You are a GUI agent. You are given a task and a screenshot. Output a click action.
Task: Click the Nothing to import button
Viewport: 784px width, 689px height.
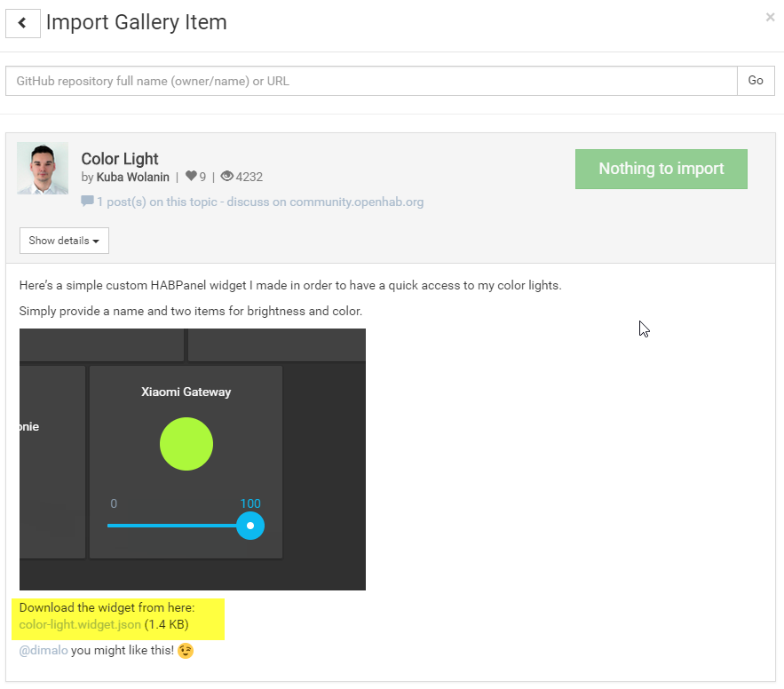661,169
